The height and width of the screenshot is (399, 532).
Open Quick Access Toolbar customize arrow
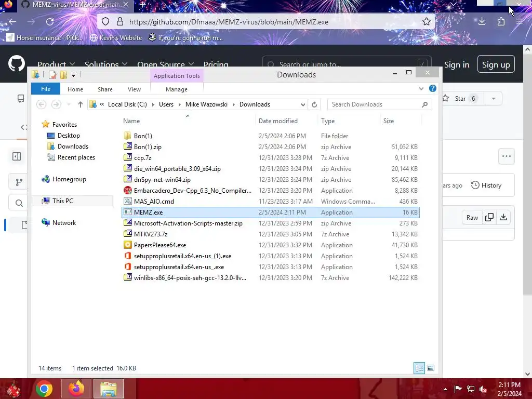point(73,75)
